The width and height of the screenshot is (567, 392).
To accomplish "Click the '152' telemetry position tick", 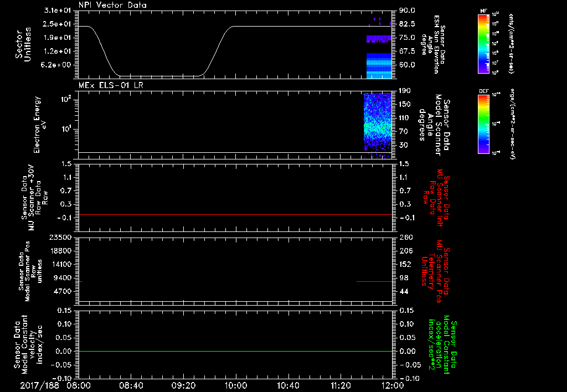I will click(405, 264).
